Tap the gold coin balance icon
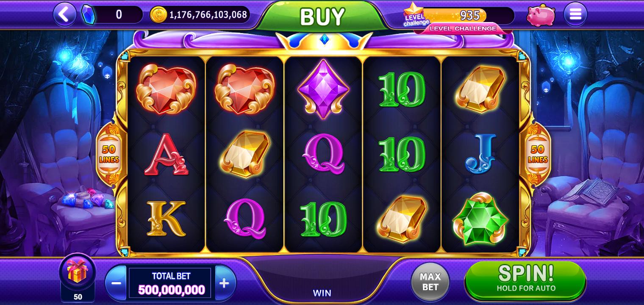This screenshot has width=644, height=305. coord(158,14)
